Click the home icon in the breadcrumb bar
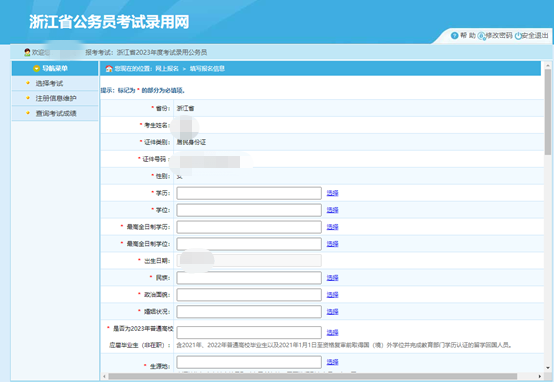554x382 pixels. point(109,69)
